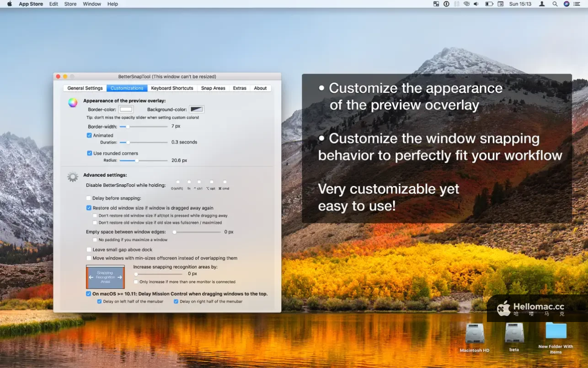Click the Creative Cloud menu bar icon
Screen dimensions: 588x368
coord(467,4)
